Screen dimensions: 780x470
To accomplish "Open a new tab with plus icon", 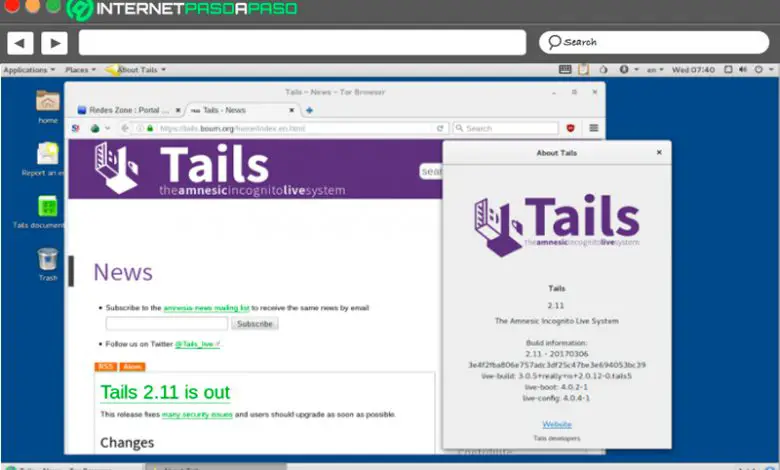I will [309, 110].
